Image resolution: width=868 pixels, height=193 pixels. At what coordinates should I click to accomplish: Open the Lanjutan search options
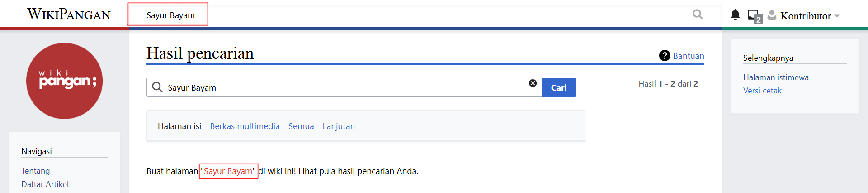[x=339, y=126]
